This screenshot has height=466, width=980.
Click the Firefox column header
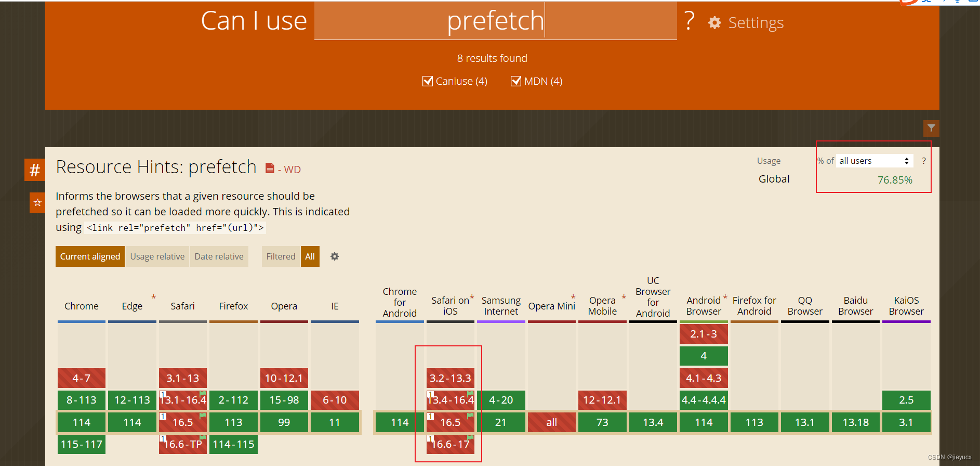pyautogui.click(x=233, y=306)
